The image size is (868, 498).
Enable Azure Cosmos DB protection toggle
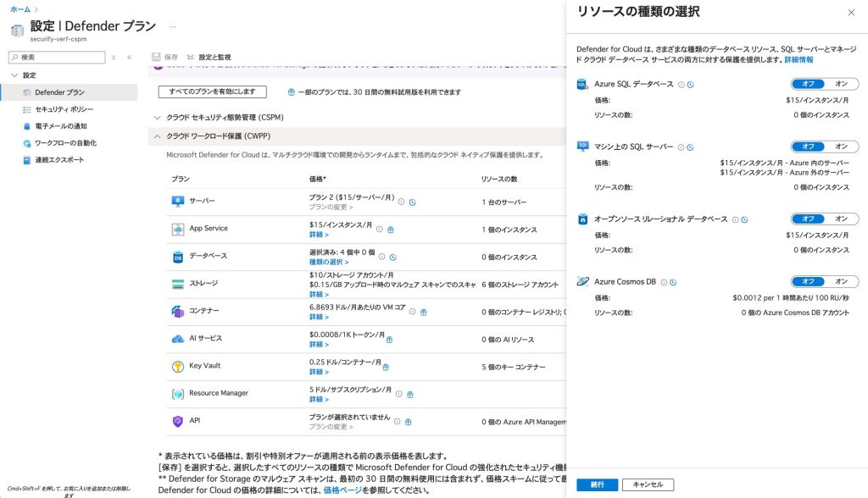click(x=841, y=281)
